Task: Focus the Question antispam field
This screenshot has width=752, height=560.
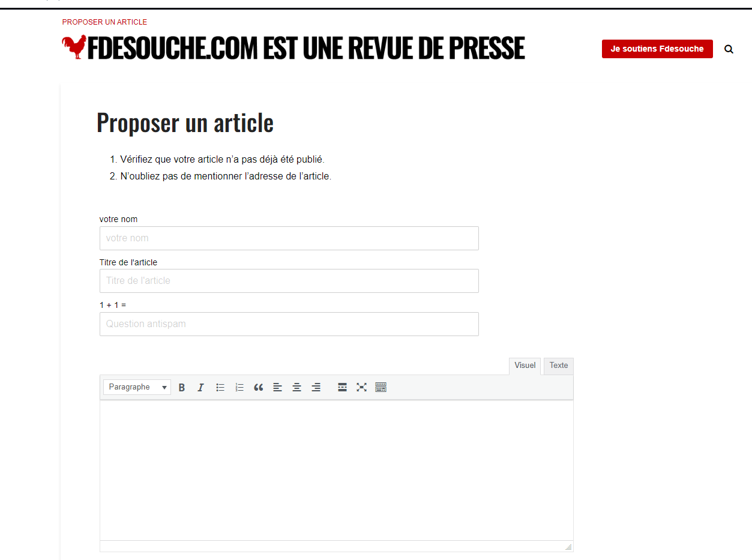Action: pyautogui.click(x=289, y=324)
